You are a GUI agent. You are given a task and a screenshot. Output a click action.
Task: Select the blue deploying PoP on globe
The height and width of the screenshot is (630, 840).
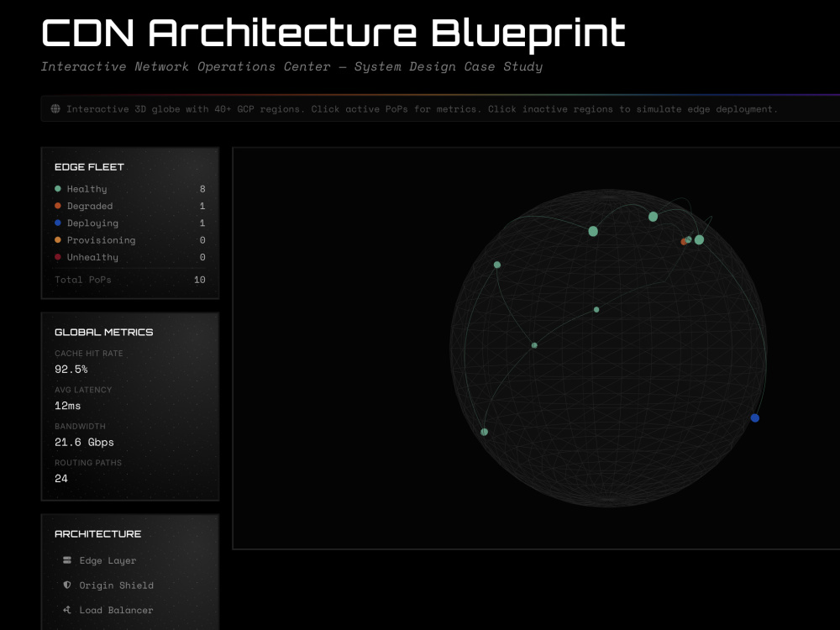click(x=755, y=417)
